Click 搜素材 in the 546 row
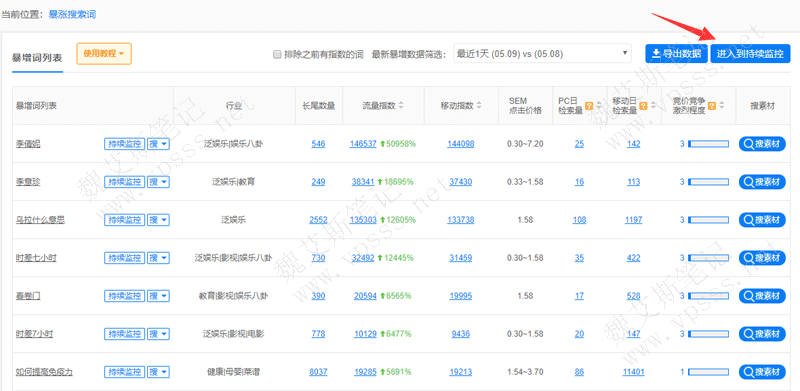 tap(762, 144)
